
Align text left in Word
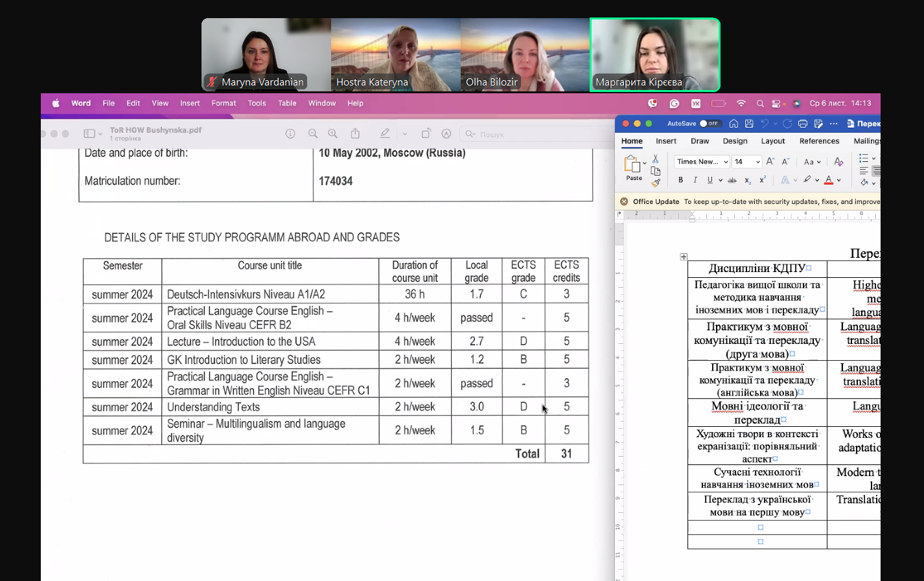coord(864,171)
